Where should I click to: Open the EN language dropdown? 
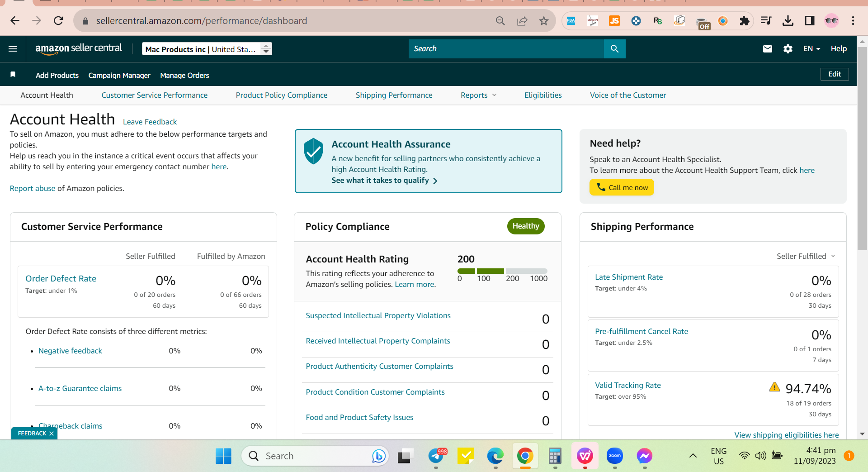point(811,49)
